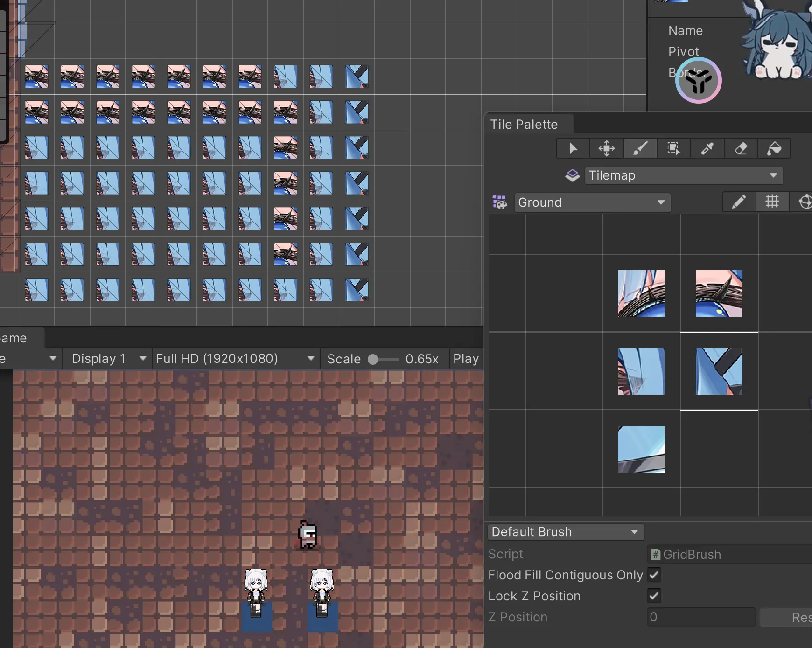Screen dimensions: 812x648
Task: Open the Play mode dropdown in Game view
Action: click(x=466, y=358)
